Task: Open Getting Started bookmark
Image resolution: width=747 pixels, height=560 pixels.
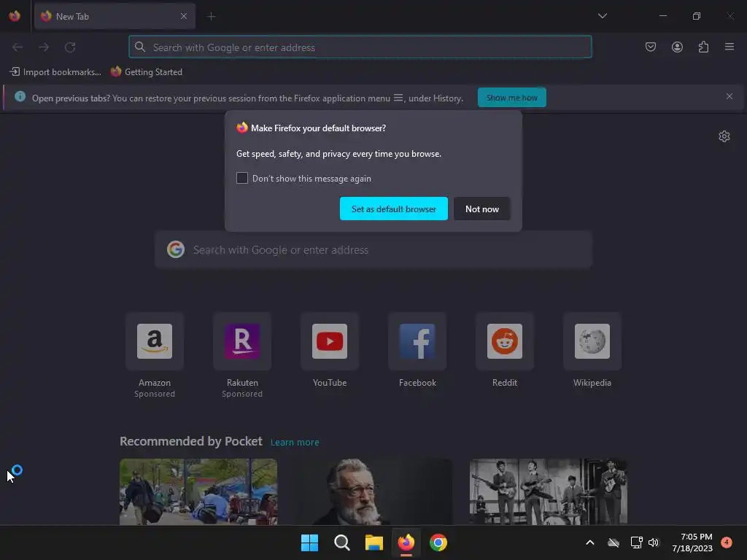Action: (x=146, y=72)
